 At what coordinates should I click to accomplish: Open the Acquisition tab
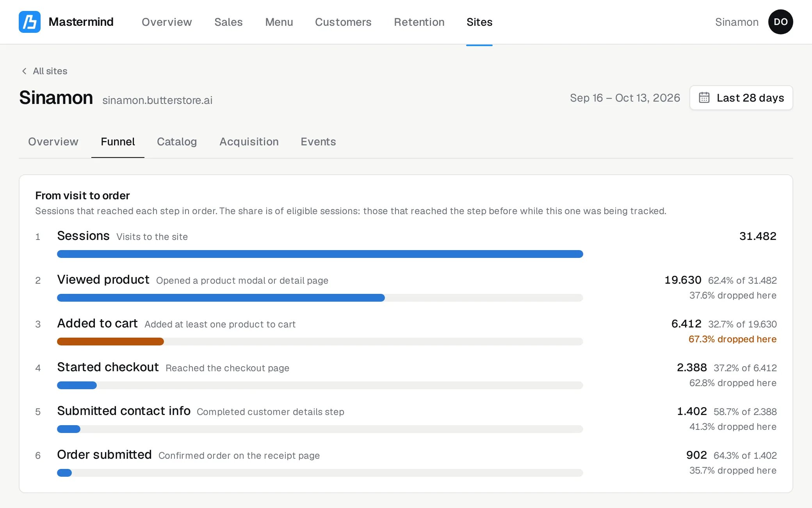click(x=249, y=141)
